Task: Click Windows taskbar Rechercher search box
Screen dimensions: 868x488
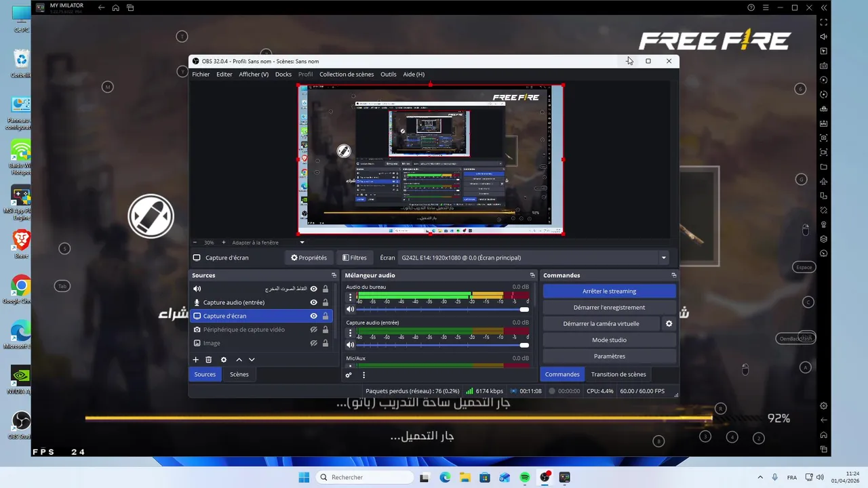Action: (x=365, y=477)
